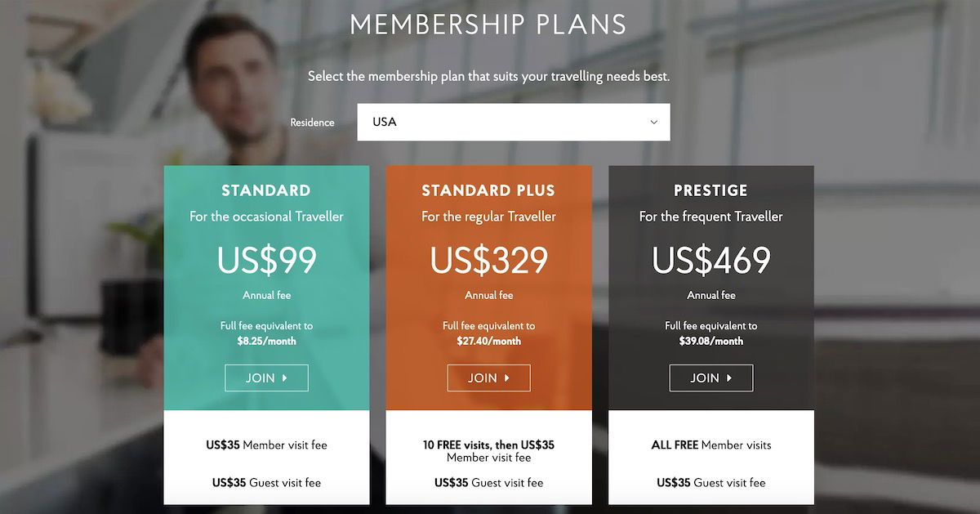Join the Prestige membership plan
The height and width of the screenshot is (514, 980).
(711, 378)
